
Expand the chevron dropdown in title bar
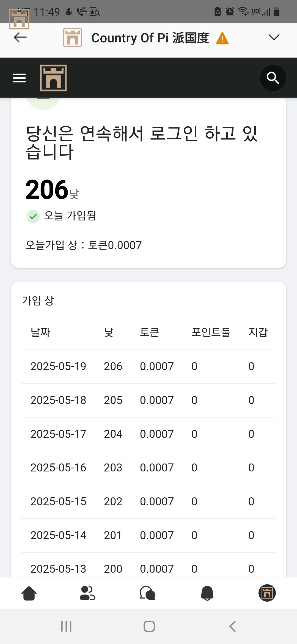point(274,37)
